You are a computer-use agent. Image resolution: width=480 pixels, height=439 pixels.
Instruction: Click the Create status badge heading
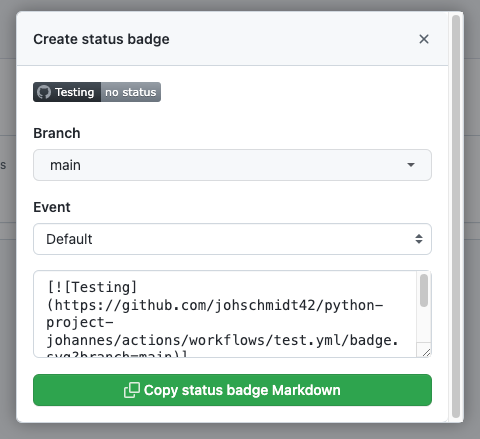101,39
